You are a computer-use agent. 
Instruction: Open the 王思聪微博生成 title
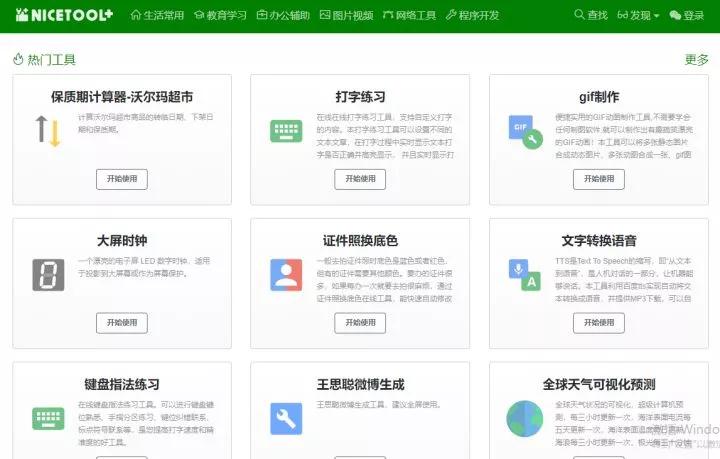[360, 384]
